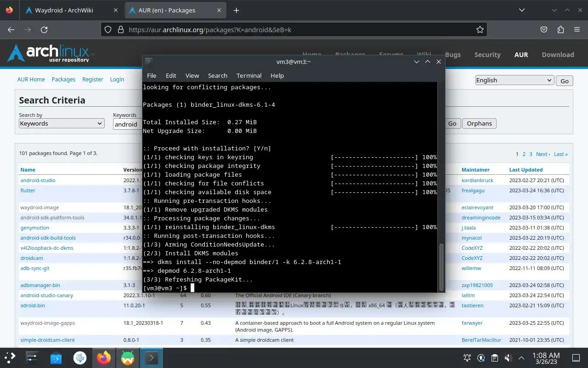Open the KDE application launcher
The height and width of the screenshot is (368, 588).
[x=10, y=357]
